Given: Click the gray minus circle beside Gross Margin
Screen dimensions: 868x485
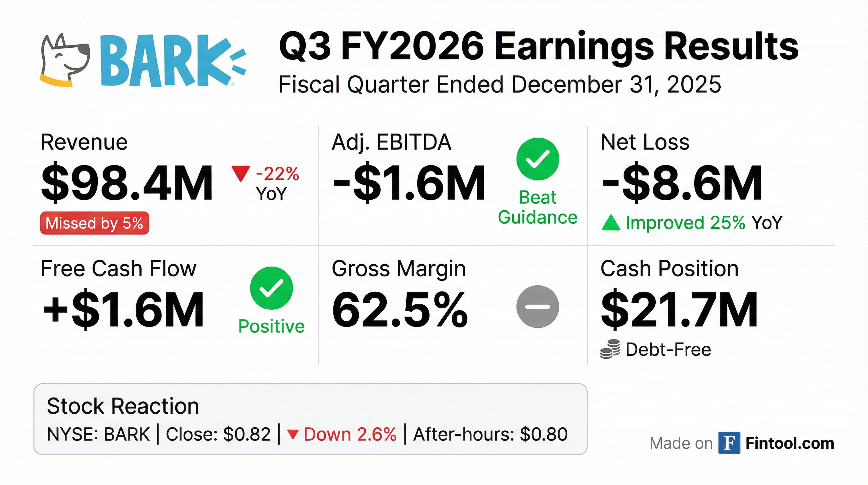Looking at the screenshot, I should [x=537, y=307].
